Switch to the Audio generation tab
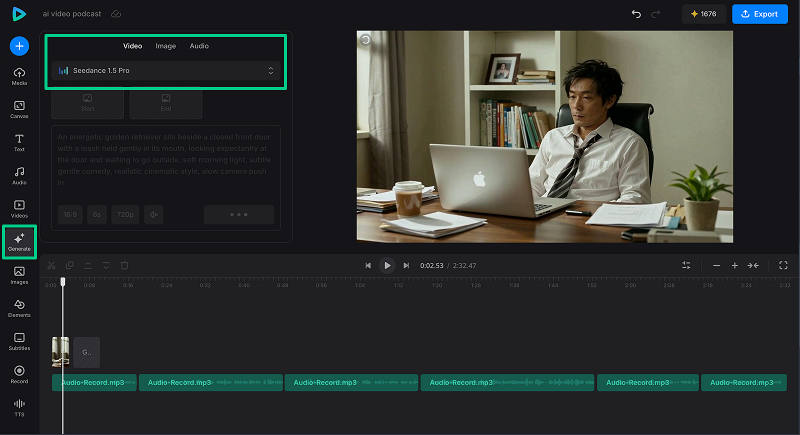Viewport: 800px width, 435px height. [x=199, y=46]
